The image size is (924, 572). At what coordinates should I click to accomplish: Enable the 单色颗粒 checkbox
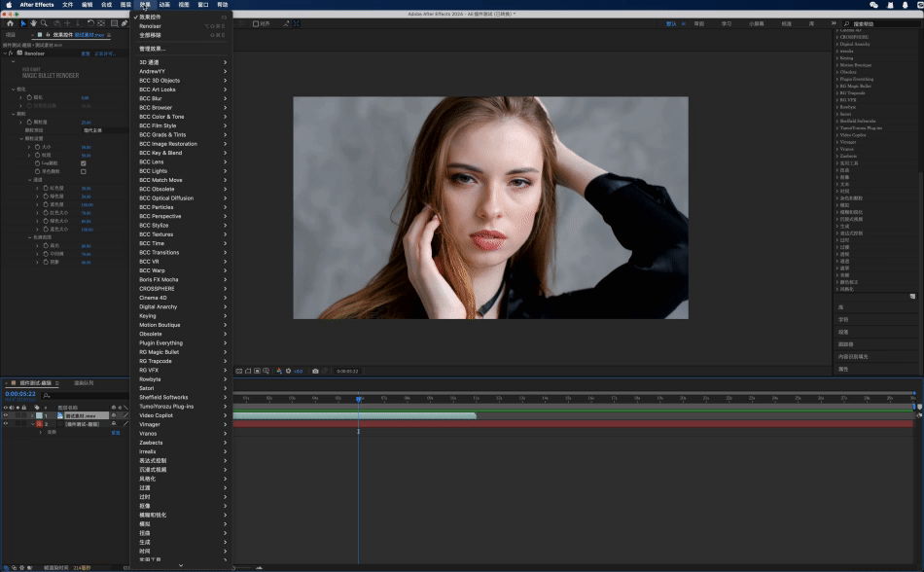tap(83, 171)
